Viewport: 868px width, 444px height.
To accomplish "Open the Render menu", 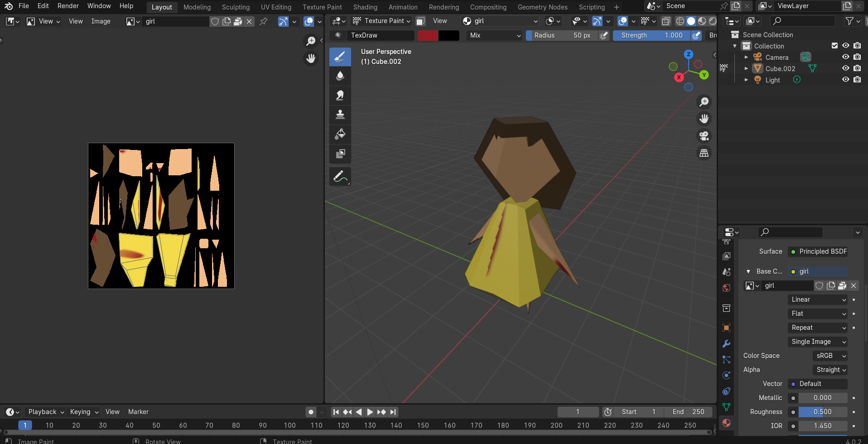I will click(68, 6).
